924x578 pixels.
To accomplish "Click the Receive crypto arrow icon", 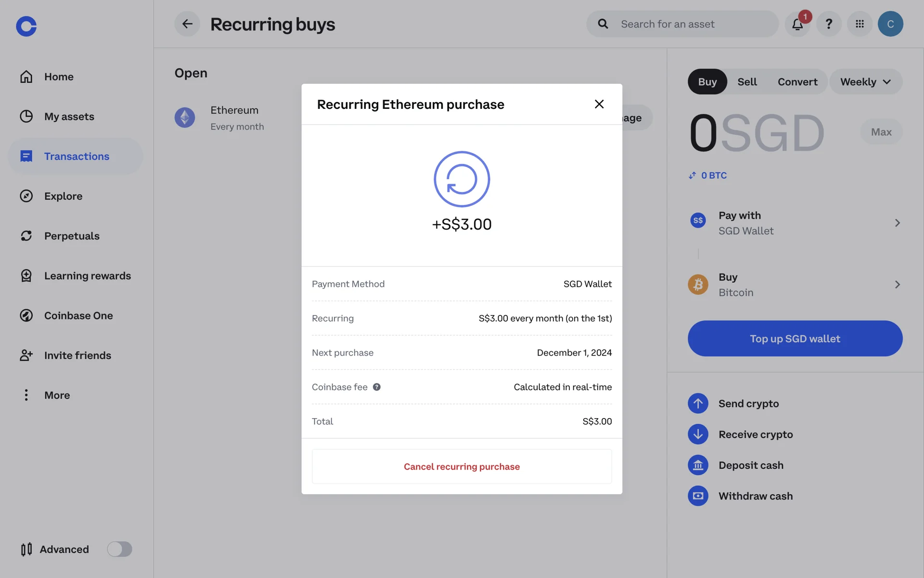I will (698, 434).
